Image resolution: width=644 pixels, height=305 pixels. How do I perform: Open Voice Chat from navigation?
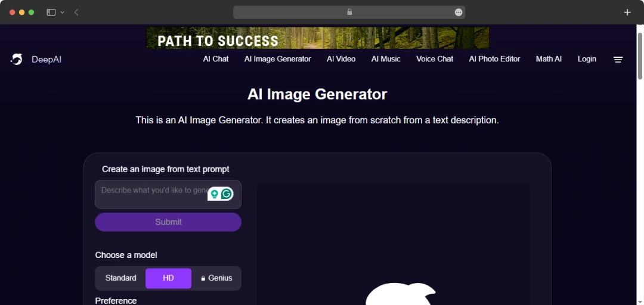coord(435,59)
